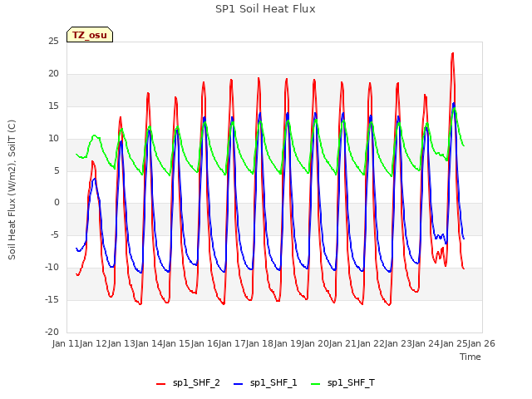532x399 pixels.
Task: Click the Jan 14 x-axis tick label
Action: tap(149, 343)
